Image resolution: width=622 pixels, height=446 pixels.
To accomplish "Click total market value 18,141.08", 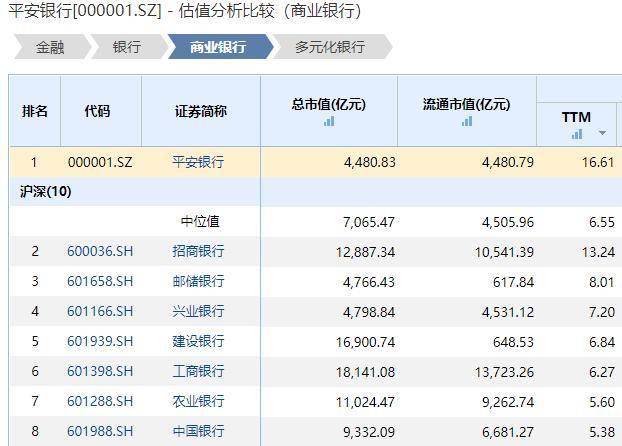I will pyautogui.click(x=366, y=372).
